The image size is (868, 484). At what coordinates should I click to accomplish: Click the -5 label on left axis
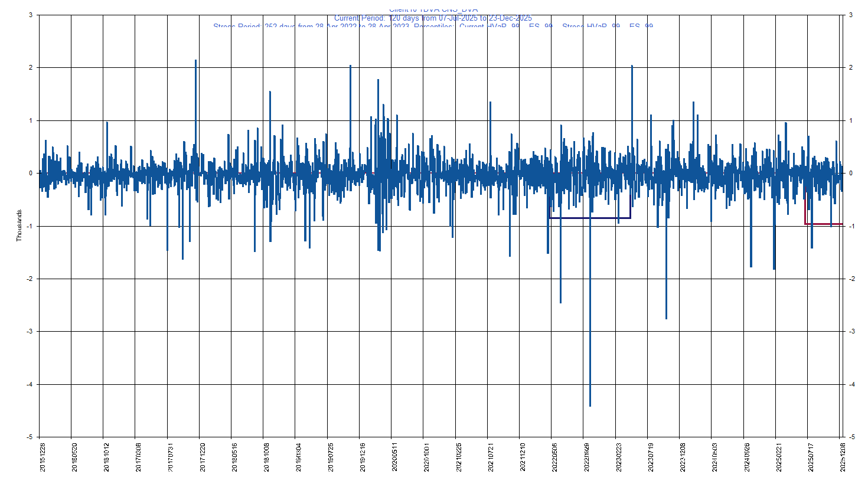(x=30, y=437)
